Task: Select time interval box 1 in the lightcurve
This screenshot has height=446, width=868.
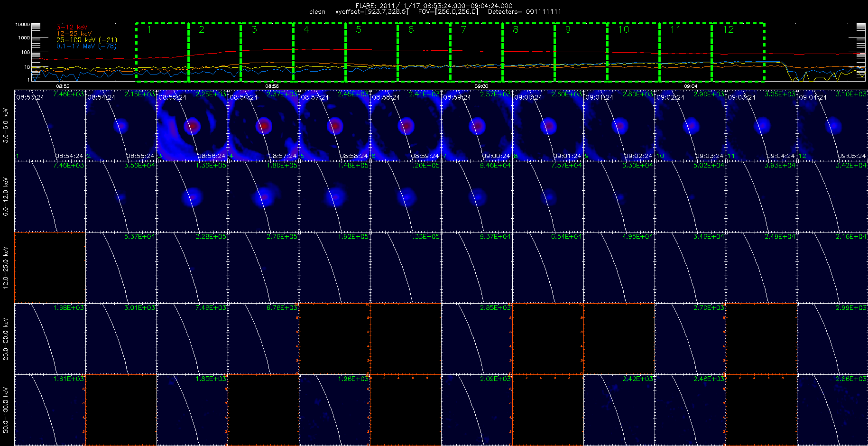Action: click(x=162, y=52)
